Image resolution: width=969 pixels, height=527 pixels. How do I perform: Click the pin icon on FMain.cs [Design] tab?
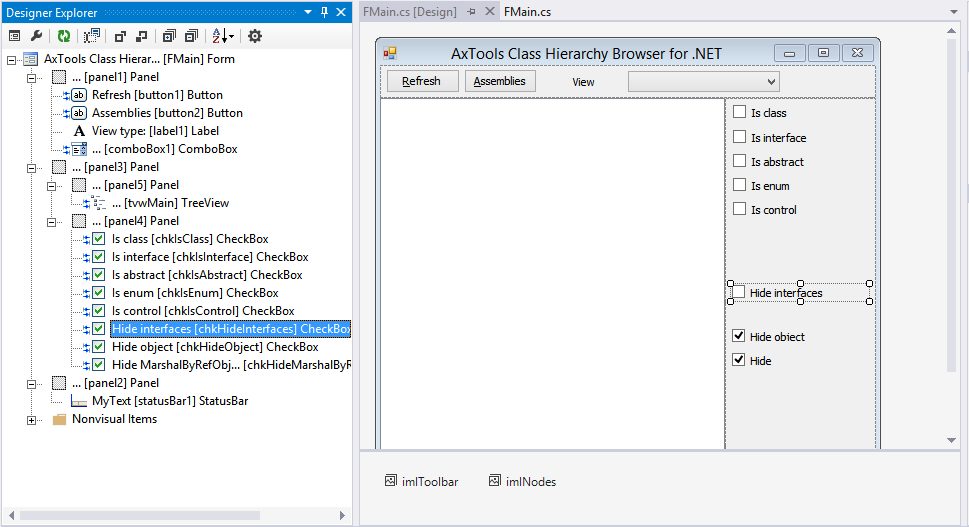[472, 12]
